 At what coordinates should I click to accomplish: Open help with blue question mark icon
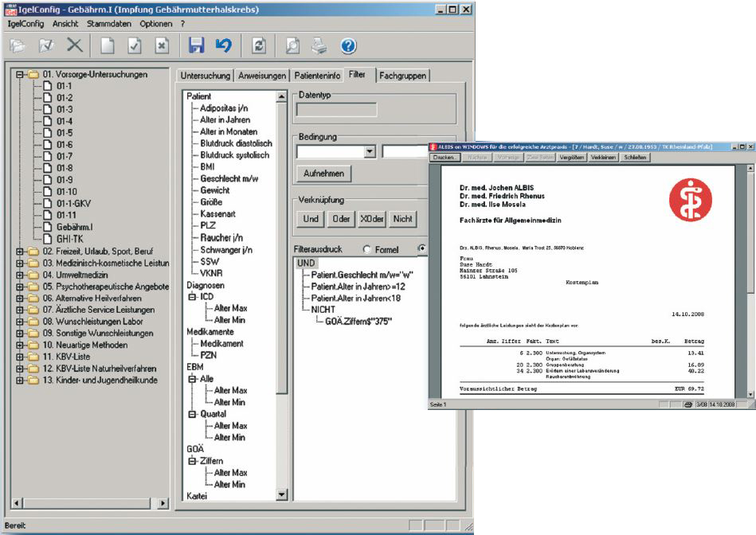coord(348,46)
